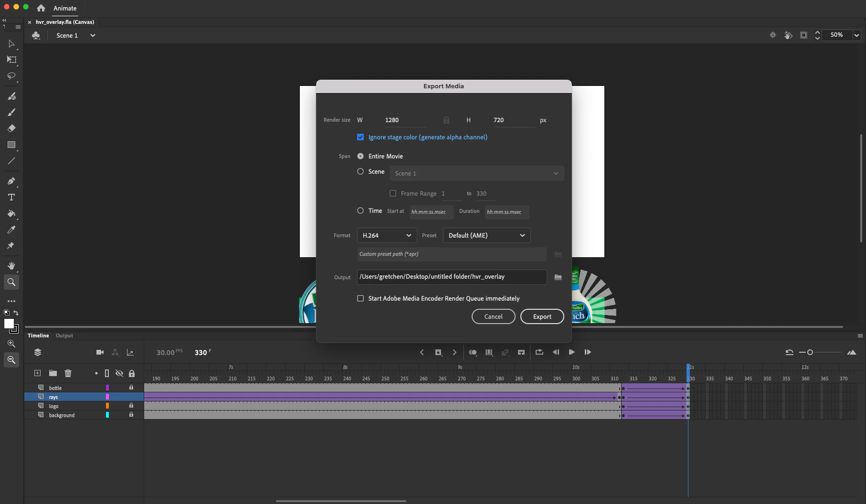The height and width of the screenshot is (504, 866).
Task: Click the Center Stage icon
Action: pyautogui.click(x=773, y=35)
